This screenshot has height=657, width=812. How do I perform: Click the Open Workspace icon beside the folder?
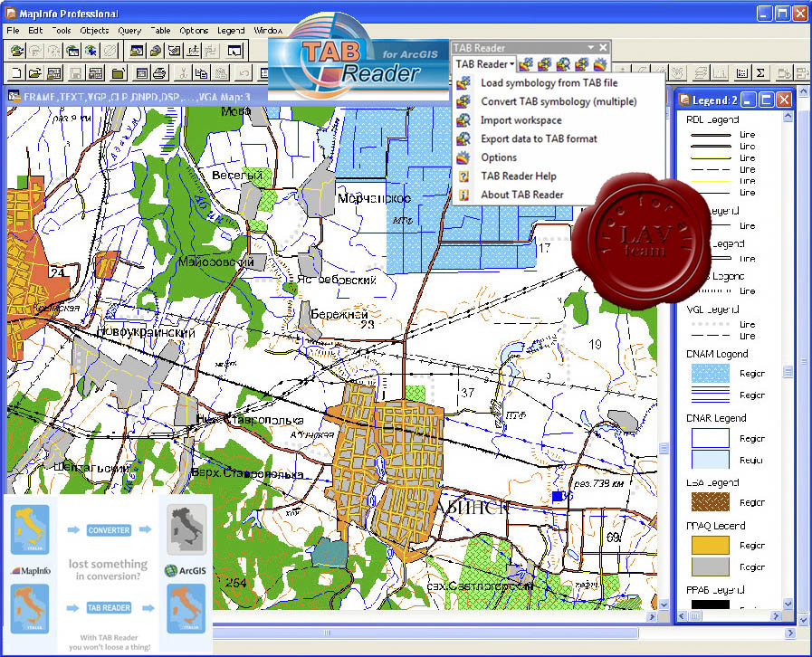(53, 73)
